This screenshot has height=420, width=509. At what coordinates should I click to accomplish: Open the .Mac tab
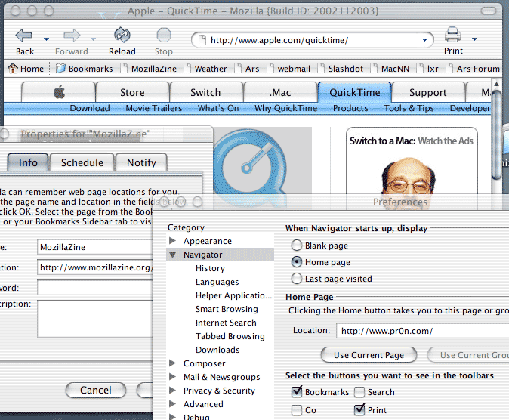click(x=280, y=92)
